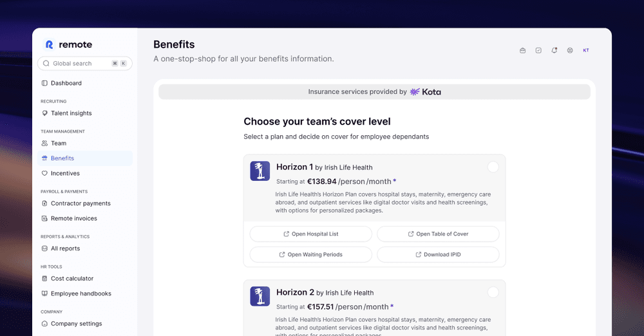Click the magnifier icon in Global search
This screenshot has height=336, width=644.
point(46,63)
